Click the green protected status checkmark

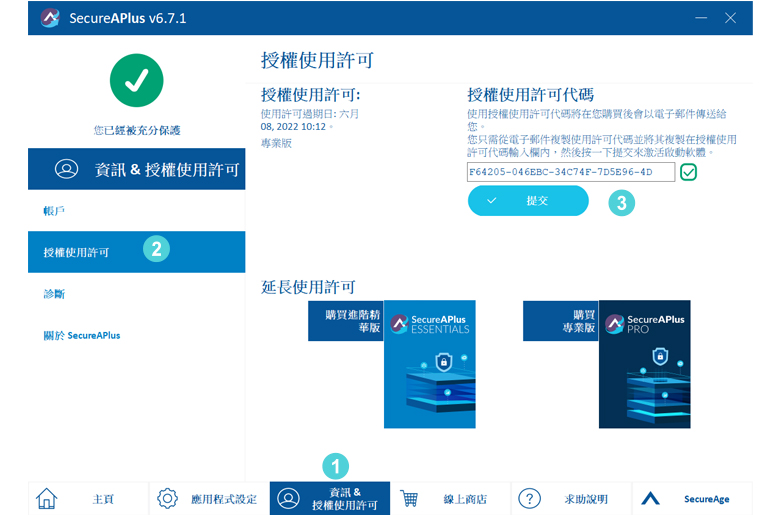136,80
